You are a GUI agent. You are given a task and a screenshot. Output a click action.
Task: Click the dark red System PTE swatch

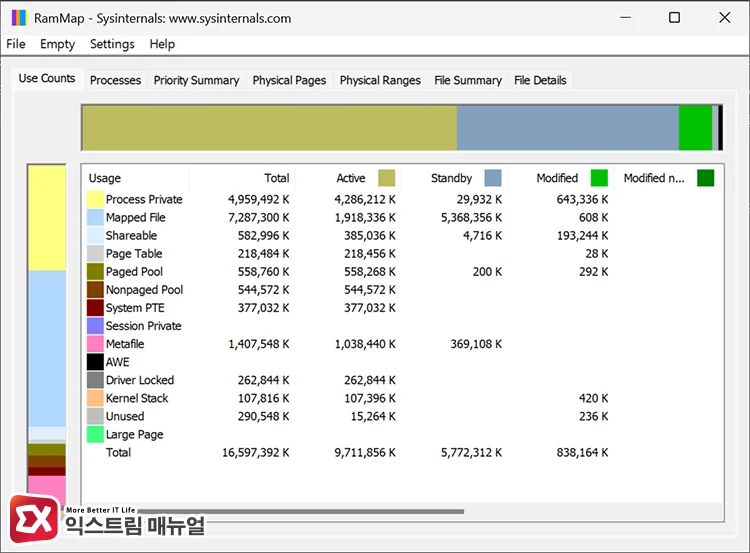pos(95,308)
